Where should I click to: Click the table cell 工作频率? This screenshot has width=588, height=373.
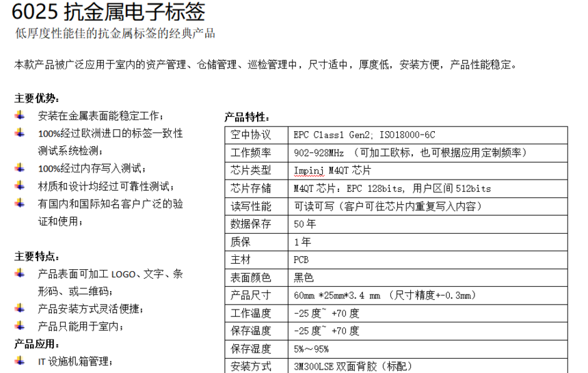pyautogui.click(x=256, y=153)
